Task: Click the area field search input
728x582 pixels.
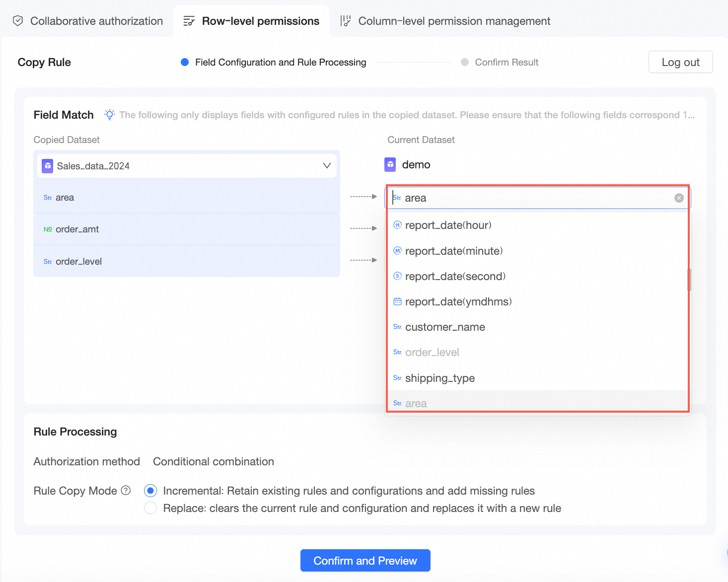Action: pyautogui.click(x=536, y=198)
